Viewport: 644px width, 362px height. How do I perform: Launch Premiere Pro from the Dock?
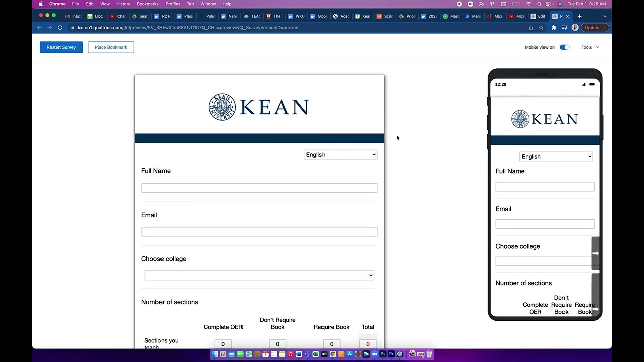[391, 354]
